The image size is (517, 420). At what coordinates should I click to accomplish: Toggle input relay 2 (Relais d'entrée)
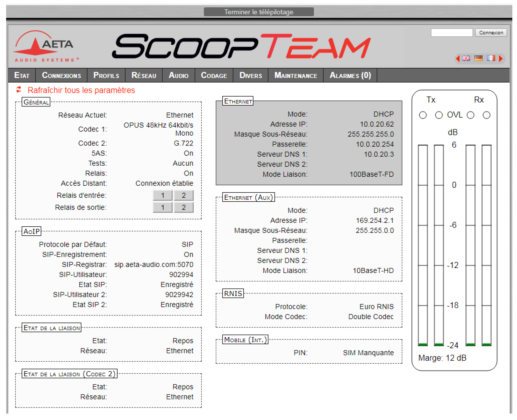pyautogui.click(x=184, y=195)
